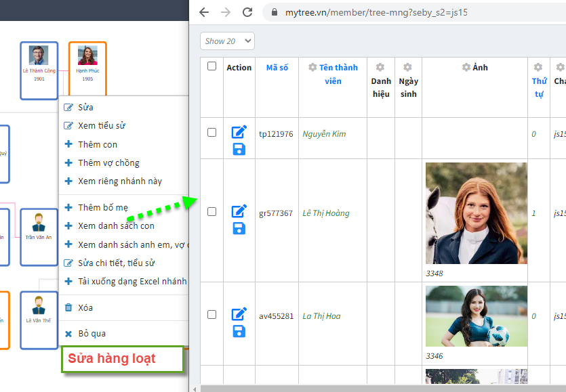The image size is (566, 392).
Task: Open member name Lê Thị Hoàng
Action: [x=326, y=213]
